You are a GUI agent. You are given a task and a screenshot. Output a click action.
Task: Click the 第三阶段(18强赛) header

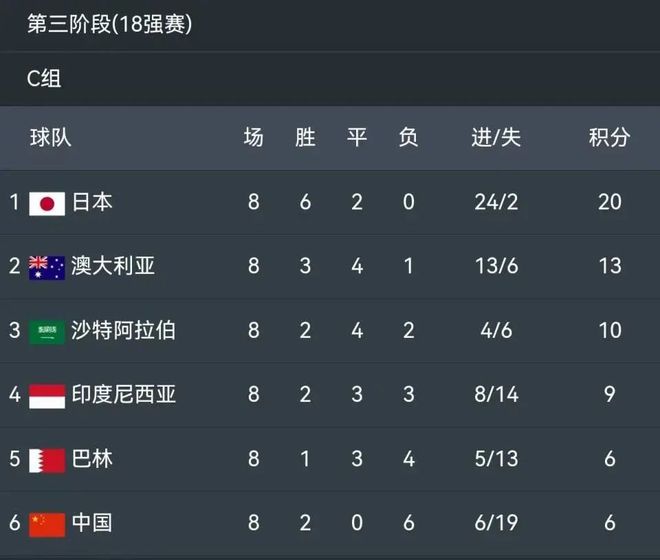coord(109,24)
